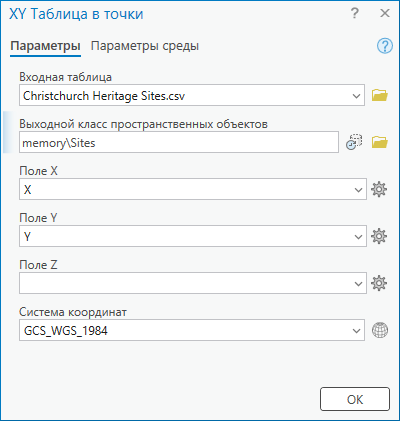Open gear options for Поле Z

[379, 283]
